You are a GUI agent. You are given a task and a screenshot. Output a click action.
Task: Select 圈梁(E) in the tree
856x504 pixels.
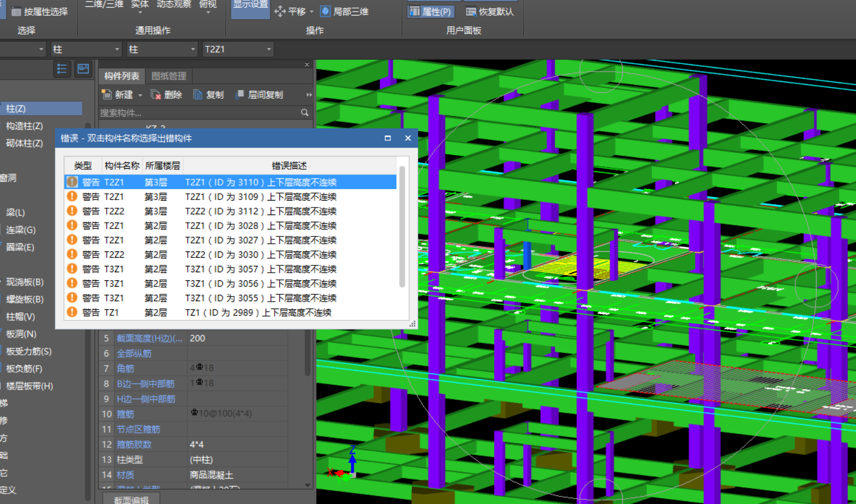click(20, 247)
